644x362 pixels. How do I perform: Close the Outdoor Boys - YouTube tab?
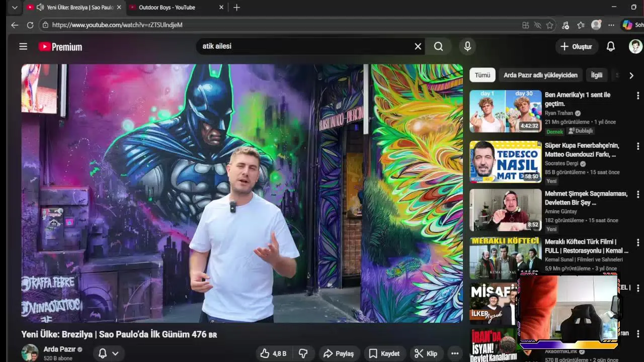[221, 7]
